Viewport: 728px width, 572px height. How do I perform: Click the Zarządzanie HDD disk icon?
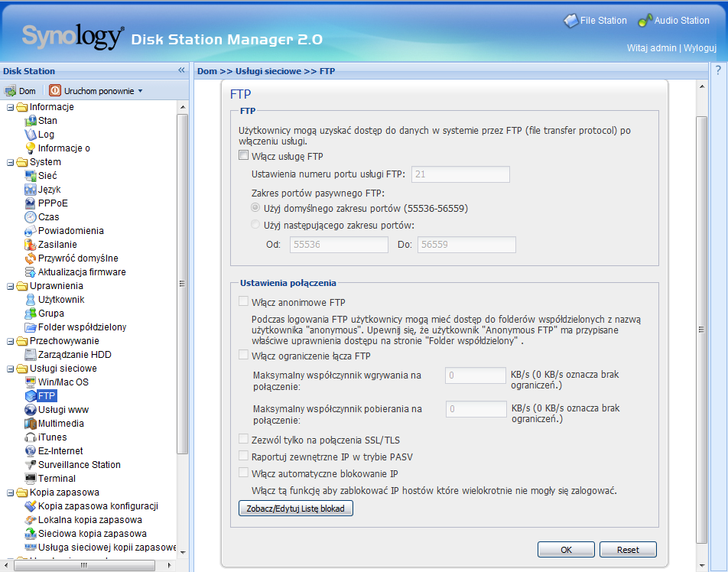coord(31,355)
